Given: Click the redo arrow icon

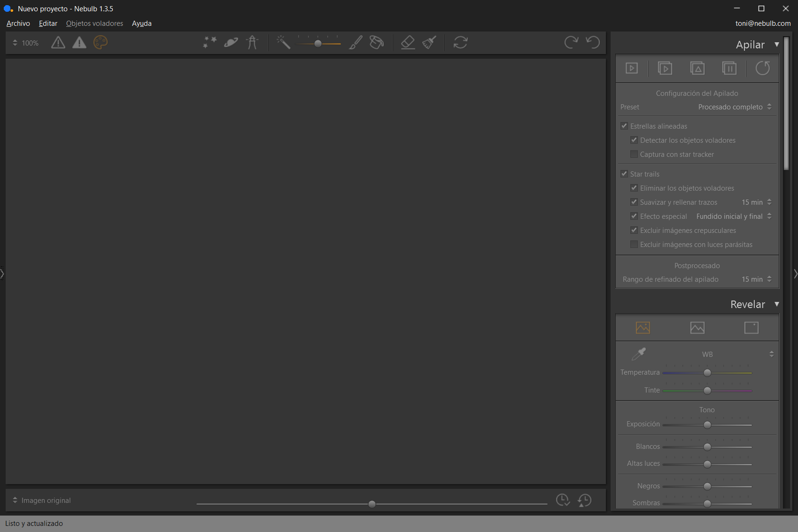Looking at the screenshot, I should (x=571, y=43).
